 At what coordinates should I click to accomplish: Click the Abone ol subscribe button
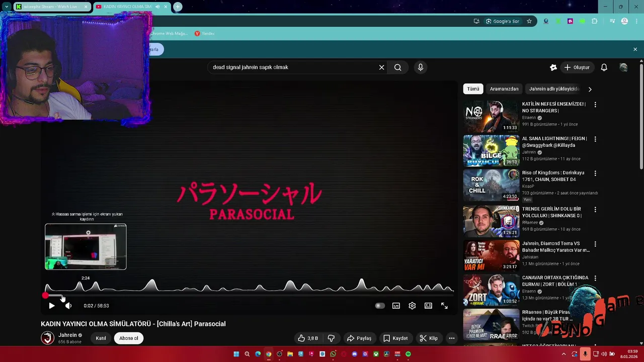coord(129,338)
